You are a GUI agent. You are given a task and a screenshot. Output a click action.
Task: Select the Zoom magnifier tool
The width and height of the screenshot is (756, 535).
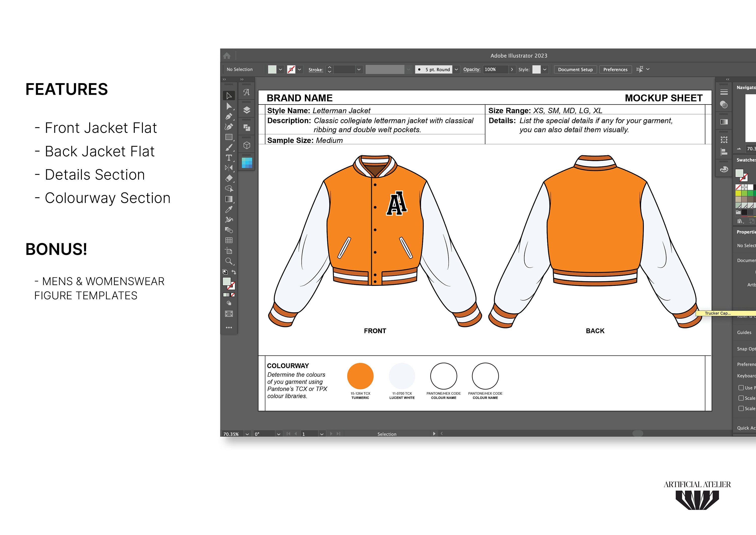coord(229,261)
